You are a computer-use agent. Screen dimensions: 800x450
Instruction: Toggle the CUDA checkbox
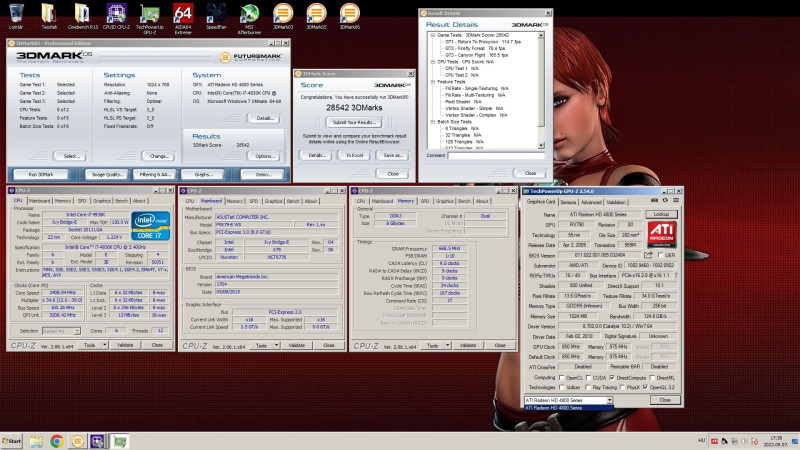click(588, 378)
